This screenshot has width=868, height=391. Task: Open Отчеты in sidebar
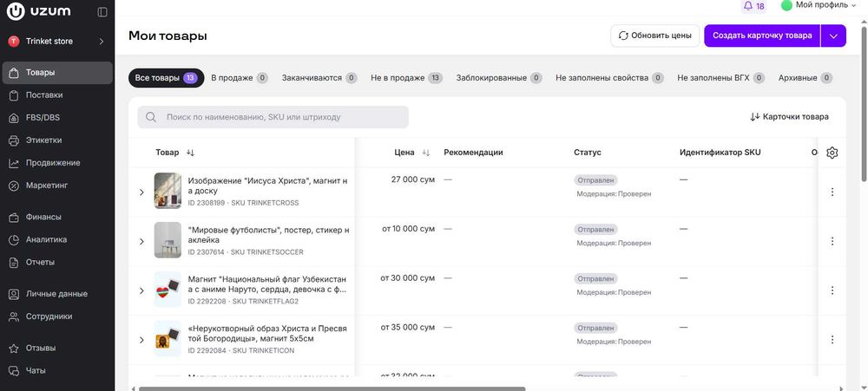57,263
